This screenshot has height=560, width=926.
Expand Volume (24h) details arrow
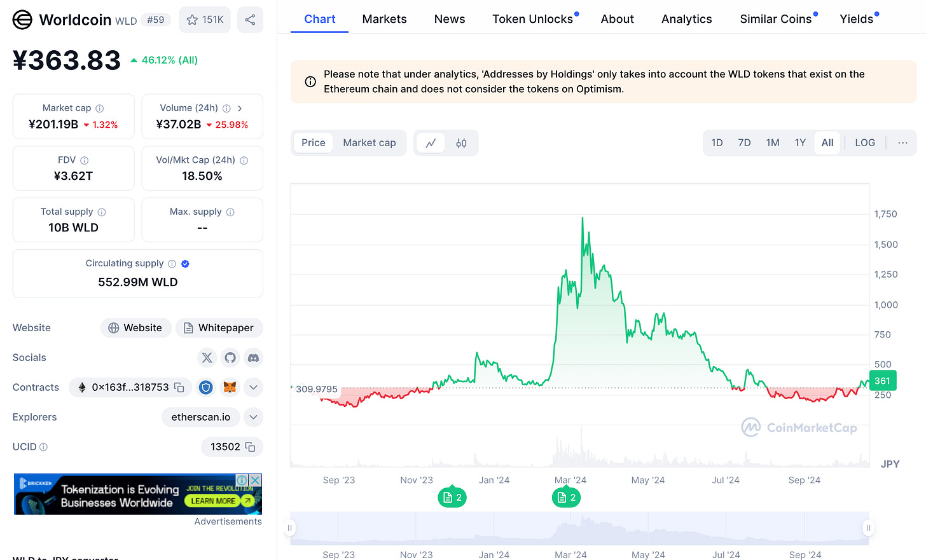coord(240,108)
